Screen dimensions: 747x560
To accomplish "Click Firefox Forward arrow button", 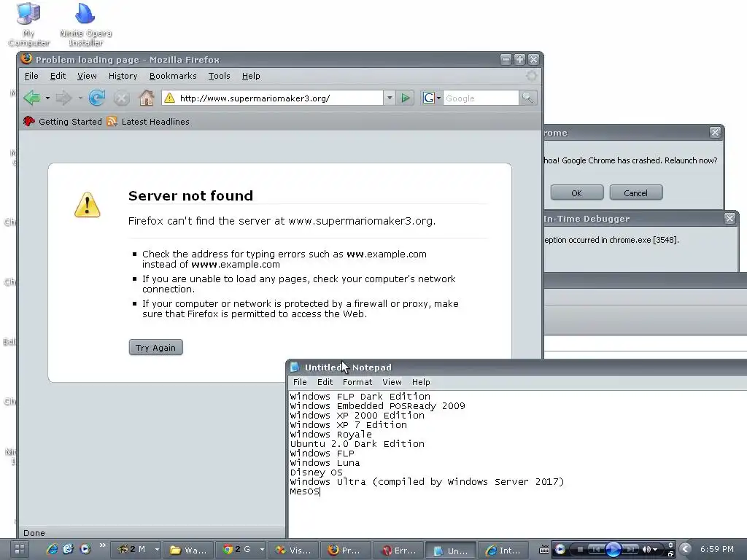I will (x=63, y=98).
